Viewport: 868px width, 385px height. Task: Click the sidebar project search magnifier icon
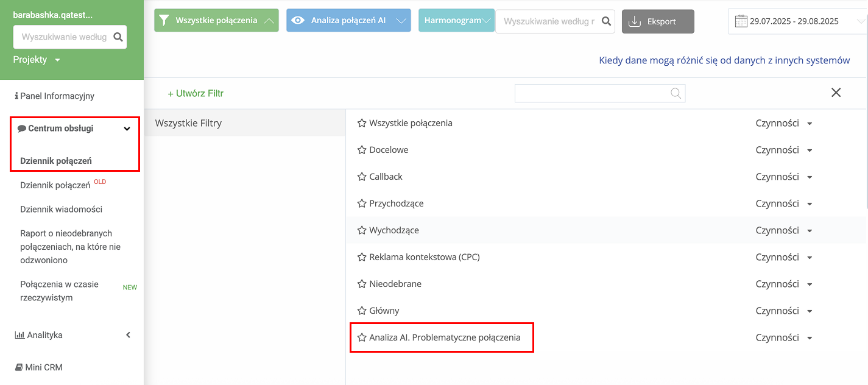coord(118,37)
